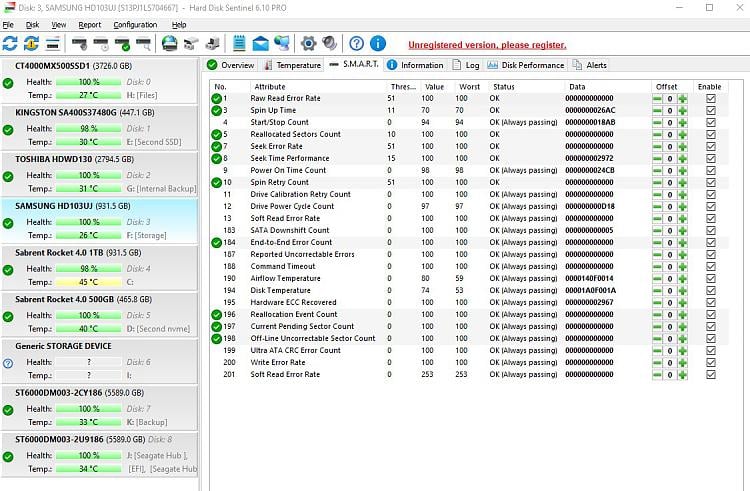750x491 pixels.
Task: Click health bar of KINGSTON SA400S37480G
Action: pos(88,129)
